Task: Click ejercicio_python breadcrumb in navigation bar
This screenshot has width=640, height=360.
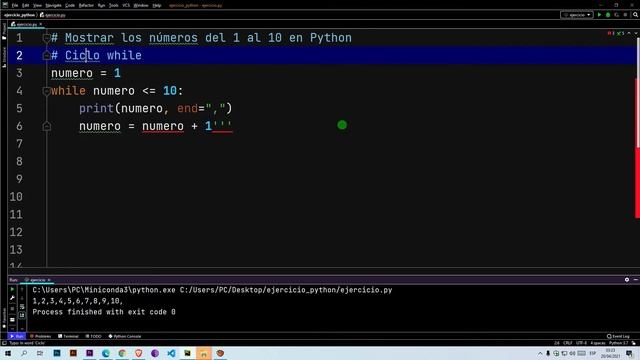Action: (19, 15)
